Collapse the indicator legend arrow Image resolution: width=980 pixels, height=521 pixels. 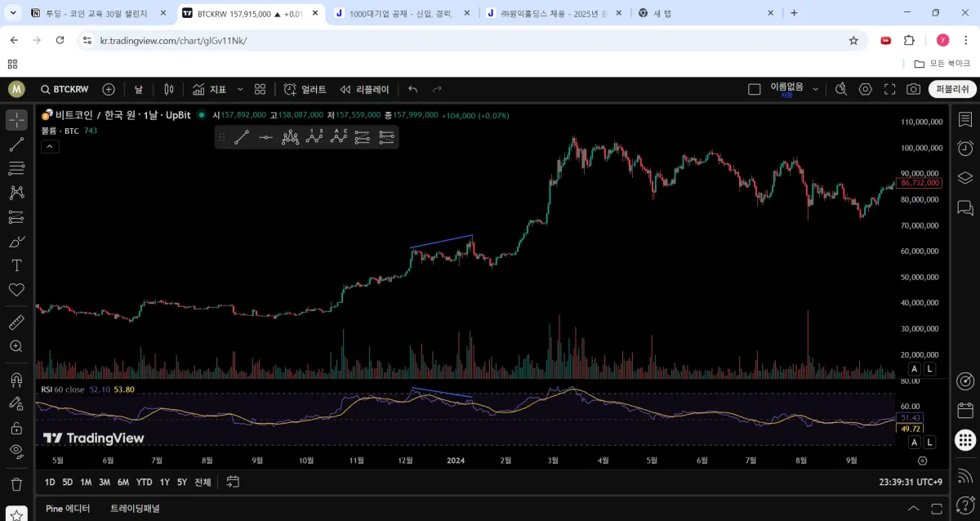50,146
